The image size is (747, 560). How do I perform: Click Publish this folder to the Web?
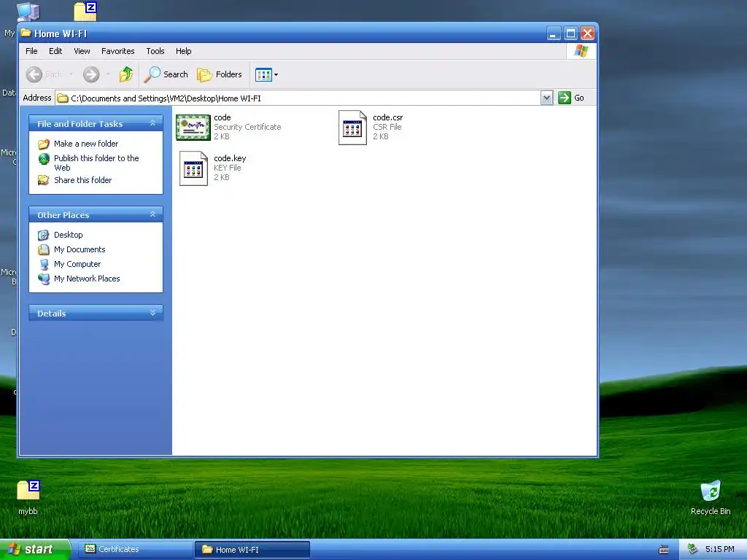coord(96,163)
